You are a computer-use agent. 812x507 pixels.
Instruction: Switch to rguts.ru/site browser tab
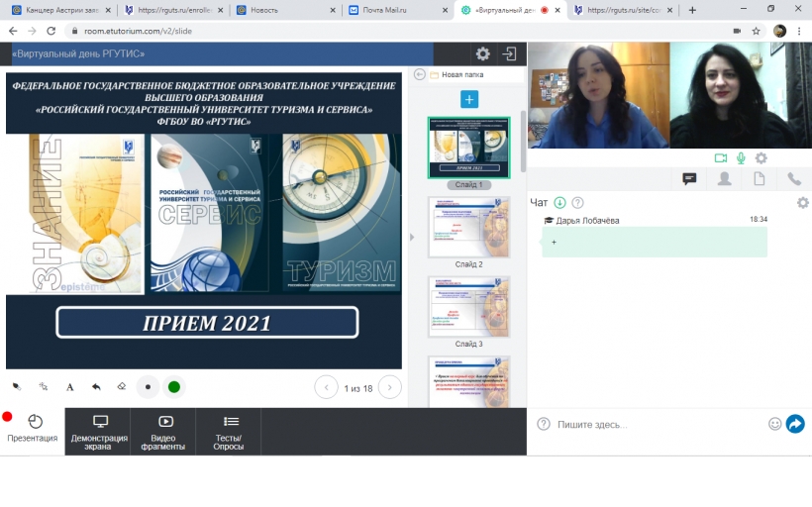[x=624, y=10]
